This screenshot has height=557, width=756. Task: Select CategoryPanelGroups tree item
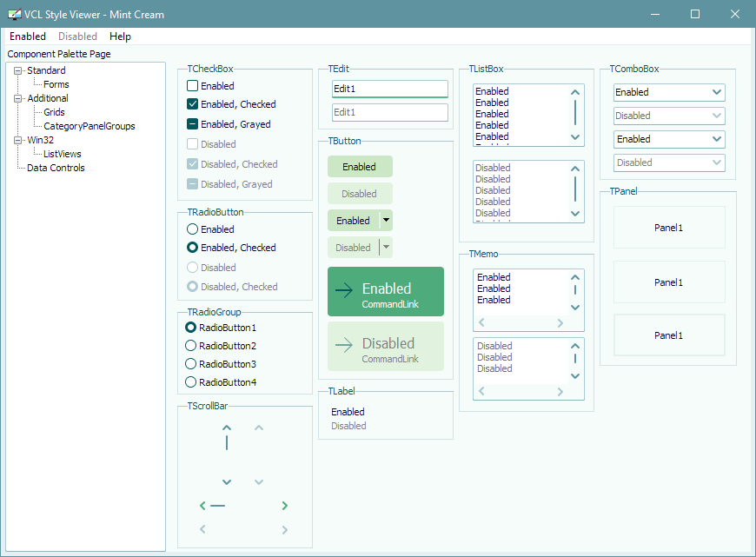pyautogui.click(x=90, y=126)
